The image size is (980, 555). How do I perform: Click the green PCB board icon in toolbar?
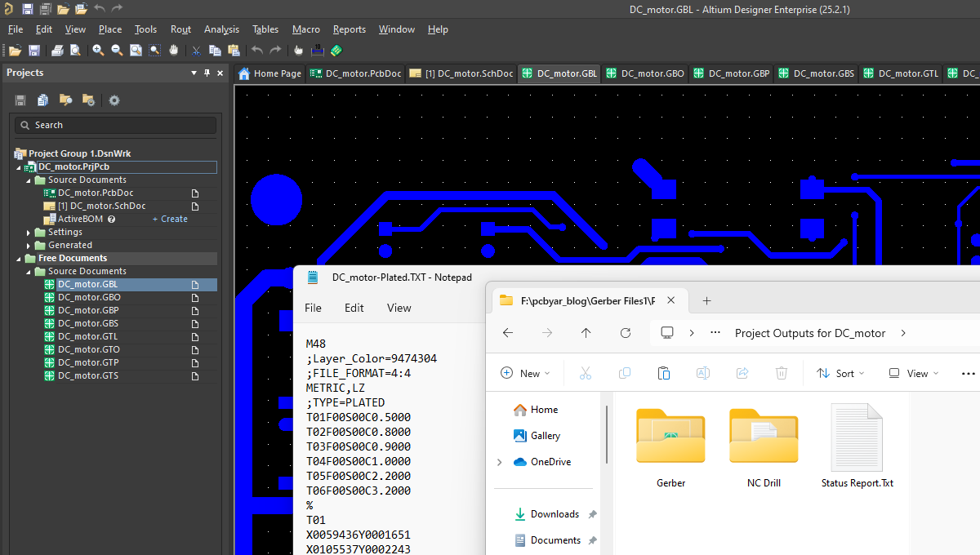click(336, 51)
